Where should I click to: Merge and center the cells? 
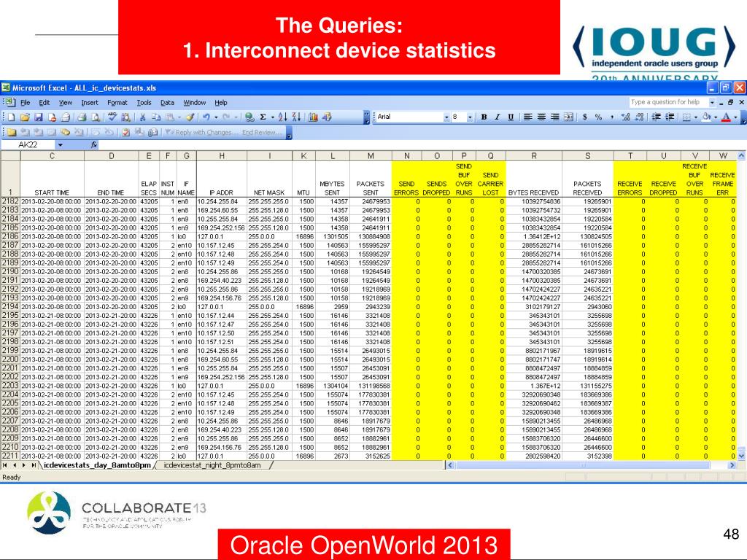click(569, 117)
